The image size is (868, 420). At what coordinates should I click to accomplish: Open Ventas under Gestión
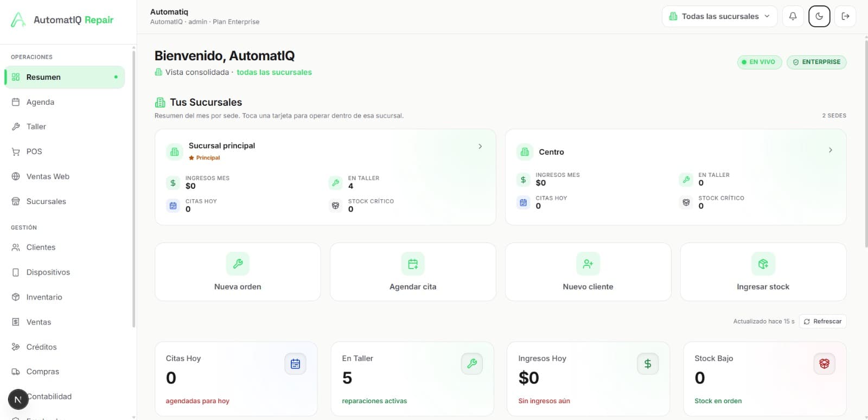click(65, 322)
